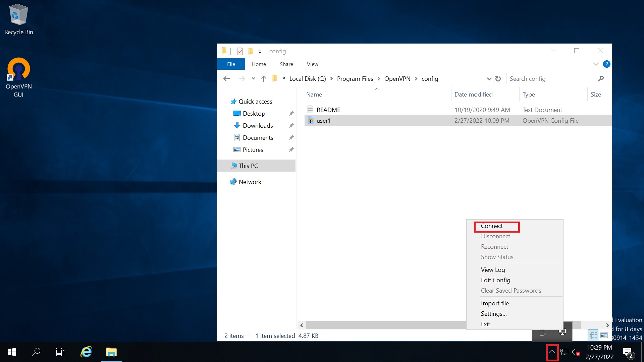Open the OpenVPN GUI desktop shortcut
Screen dimensions: 644x362
[x=19, y=78]
